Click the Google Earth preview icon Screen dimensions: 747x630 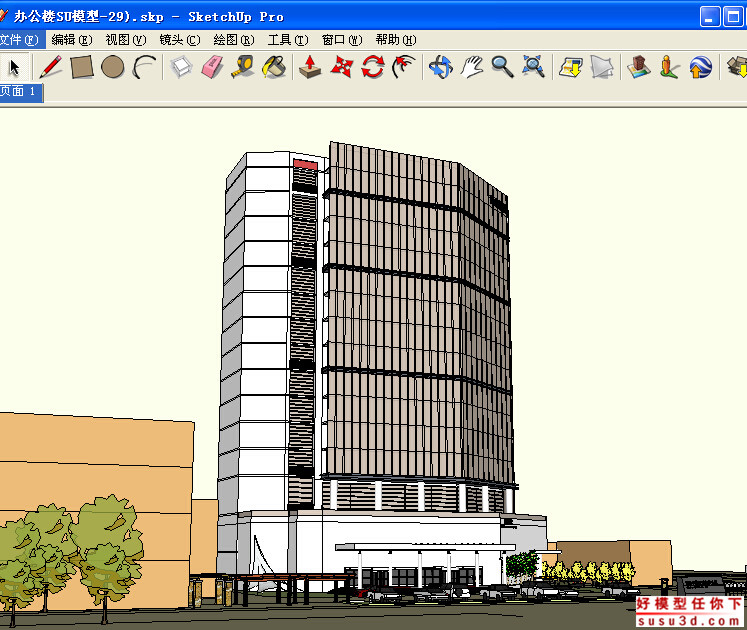701,67
